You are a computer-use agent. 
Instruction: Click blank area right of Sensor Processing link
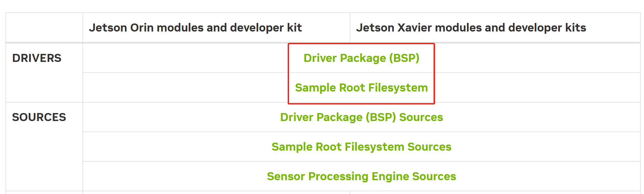click(x=548, y=176)
